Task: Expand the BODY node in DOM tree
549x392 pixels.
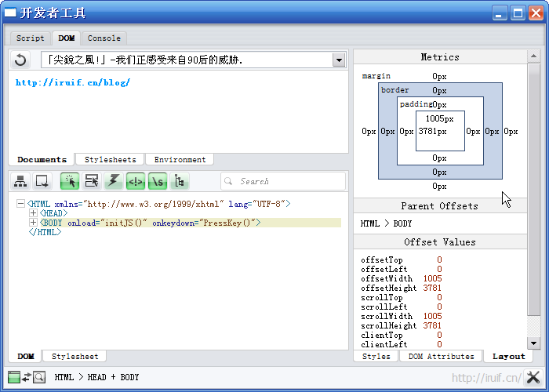Action: (x=33, y=223)
